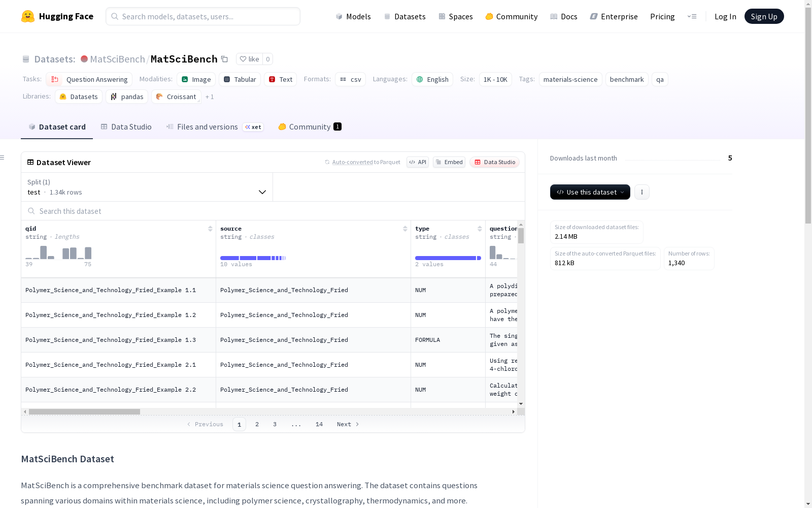Expand the Use this dataset dropdown
Viewport: 812px width, 508px height.
coord(590,192)
